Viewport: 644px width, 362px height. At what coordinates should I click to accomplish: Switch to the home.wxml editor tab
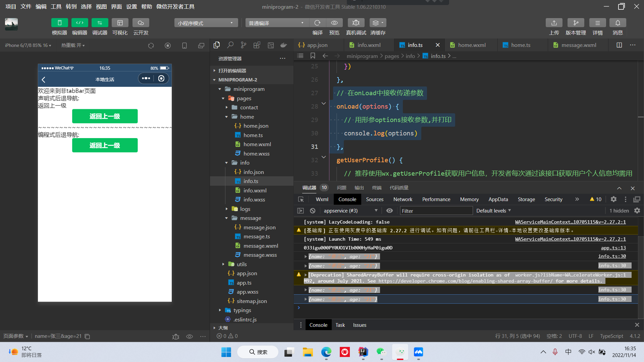pyautogui.click(x=472, y=45)
